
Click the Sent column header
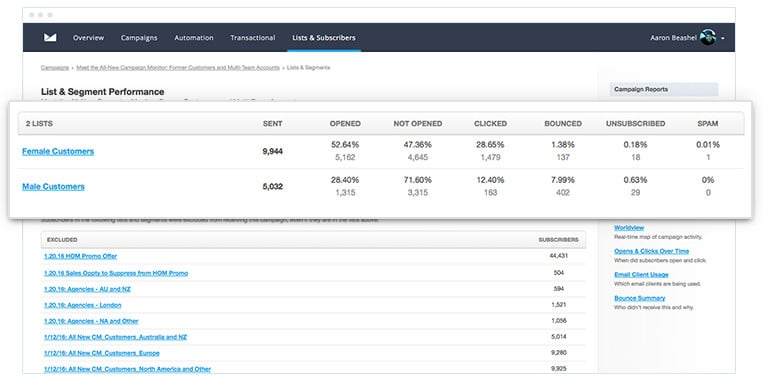coord(272,124)
